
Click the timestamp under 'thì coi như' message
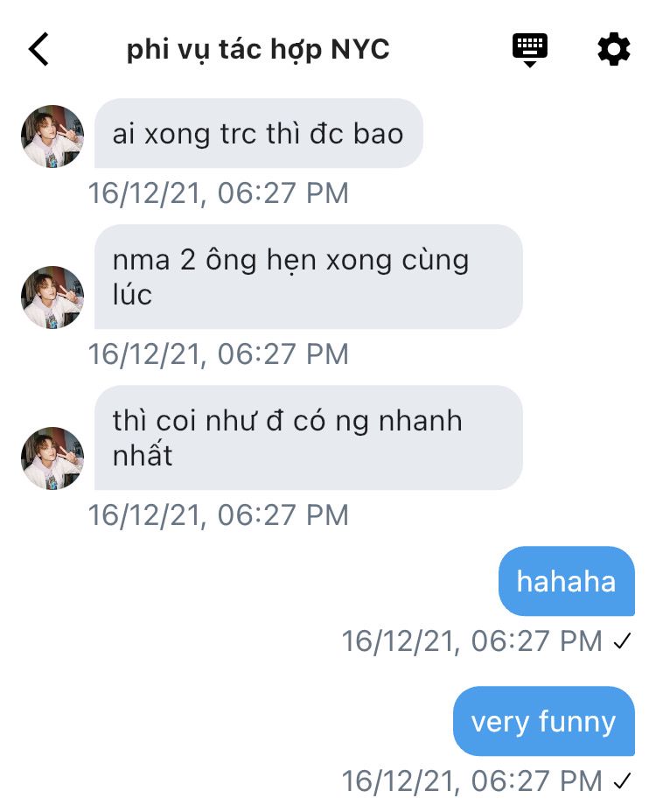coord(219,515)
